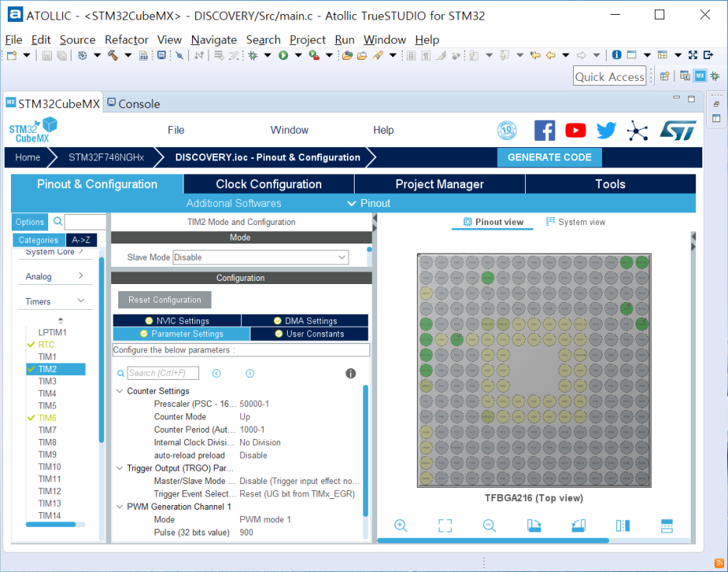This screenshot has width=728, height=572.
Task: Open the Twitter bird icon
Action: point(607,131)
